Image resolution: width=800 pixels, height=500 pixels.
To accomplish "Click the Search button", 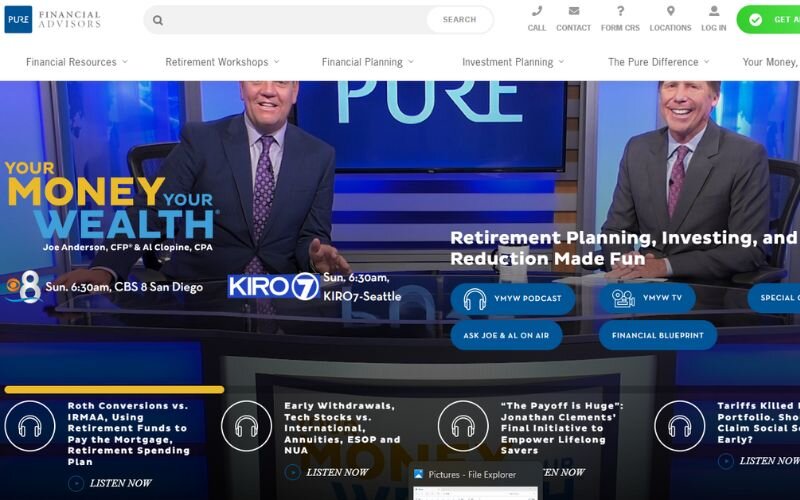I will (x=459, y=20).
